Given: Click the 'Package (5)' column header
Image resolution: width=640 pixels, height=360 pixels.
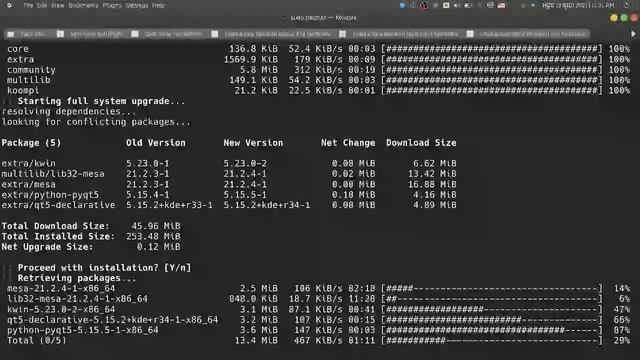Looking at the screenshot, I should point(31,143).
